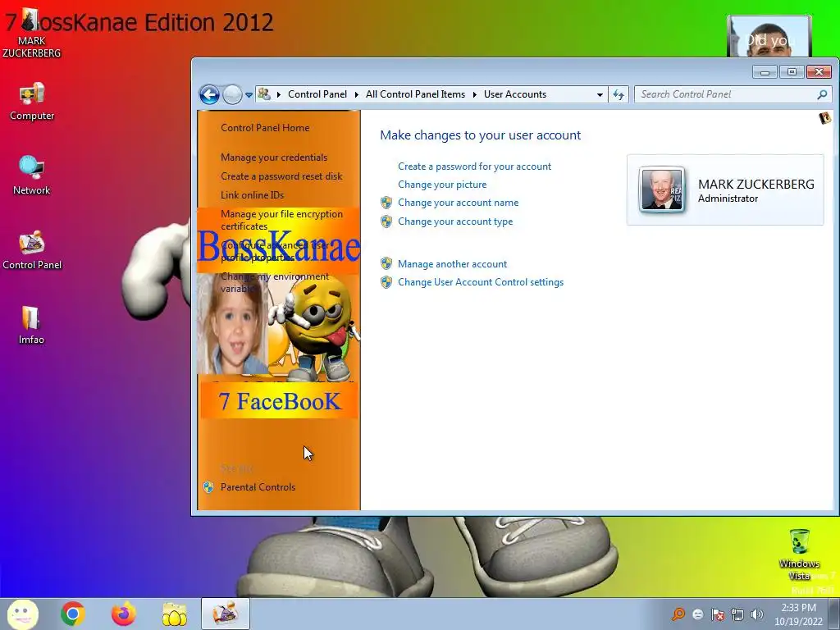Open the Network desktop icon

(32, 176)
